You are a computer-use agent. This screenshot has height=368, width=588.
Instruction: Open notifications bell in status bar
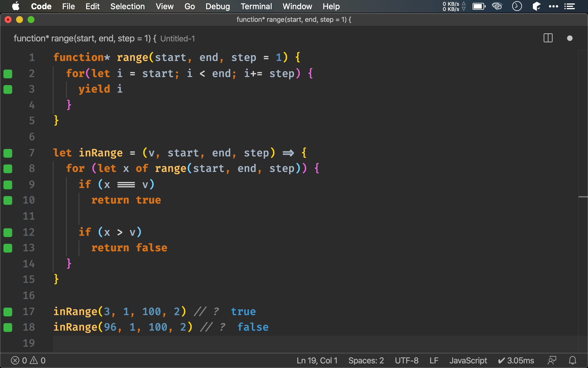572,360
